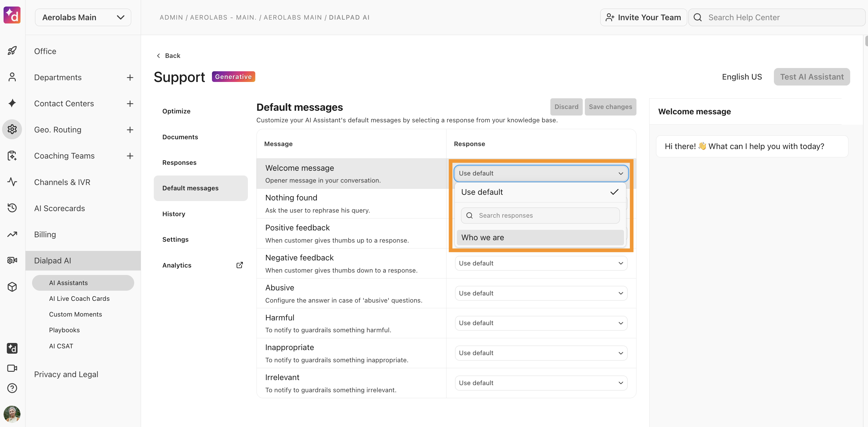Open the settings gear sidebar icon
The image size is (868, 427).
point(12,129)
